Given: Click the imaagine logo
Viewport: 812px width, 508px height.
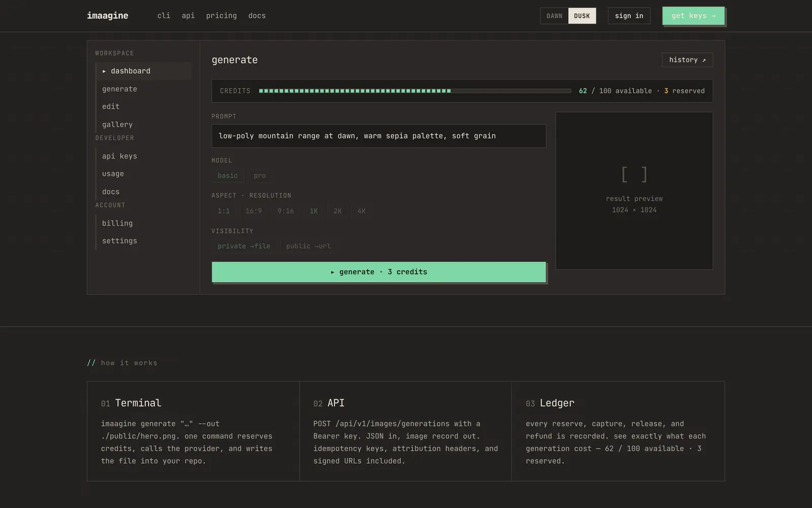Looking at the screenshot, I should pyautogui.click(x=108, y=16).
